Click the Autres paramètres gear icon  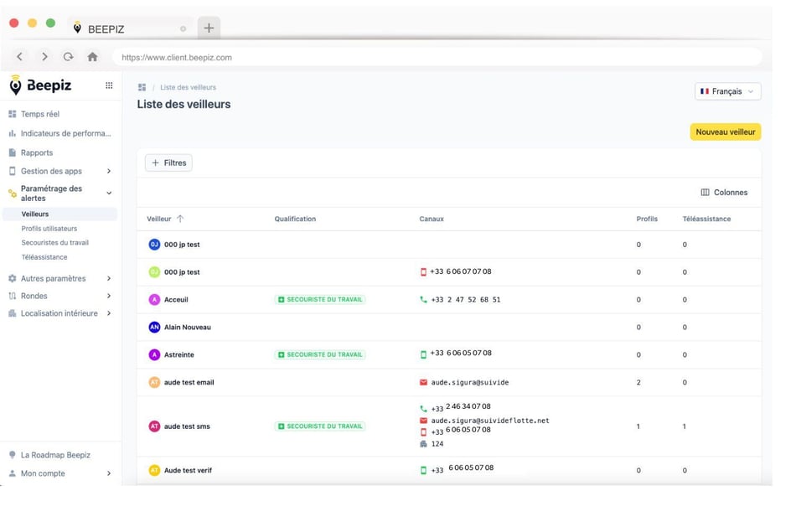tap(13, 278)
